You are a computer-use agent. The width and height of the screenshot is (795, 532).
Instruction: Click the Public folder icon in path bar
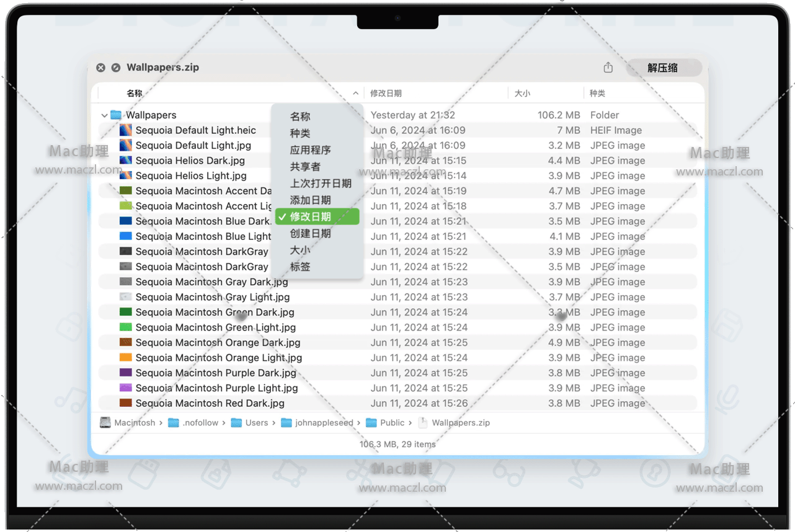click(371, 423)
